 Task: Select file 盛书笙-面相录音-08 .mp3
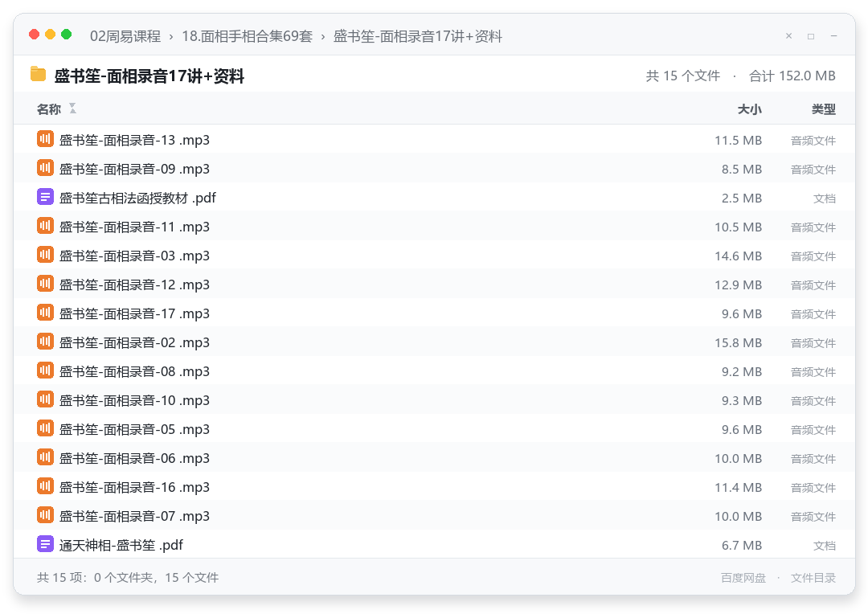[x=435, y=371]
